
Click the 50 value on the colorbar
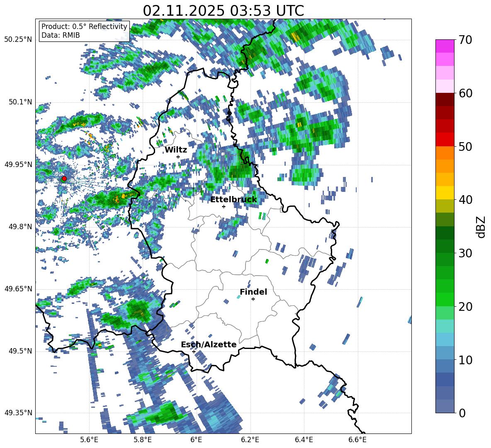pyautogui.click(x=465, y=147)
